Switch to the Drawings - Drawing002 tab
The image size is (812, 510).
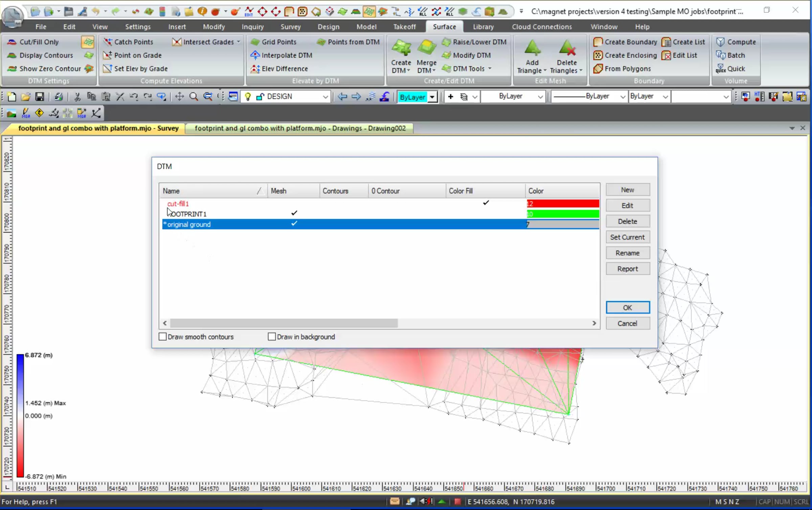pyautogui.click(x=300, y=128)
